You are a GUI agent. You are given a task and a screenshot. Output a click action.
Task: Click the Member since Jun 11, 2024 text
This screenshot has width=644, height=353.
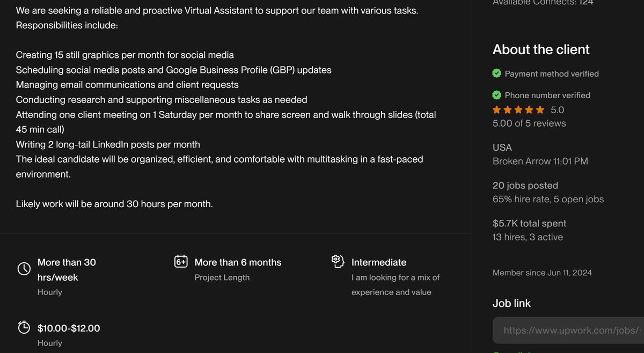542,273
